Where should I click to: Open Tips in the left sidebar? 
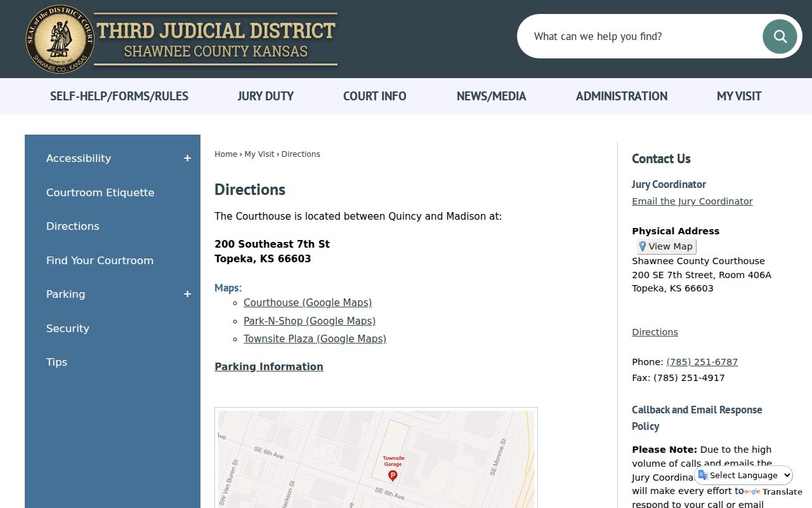click(56, 362)
